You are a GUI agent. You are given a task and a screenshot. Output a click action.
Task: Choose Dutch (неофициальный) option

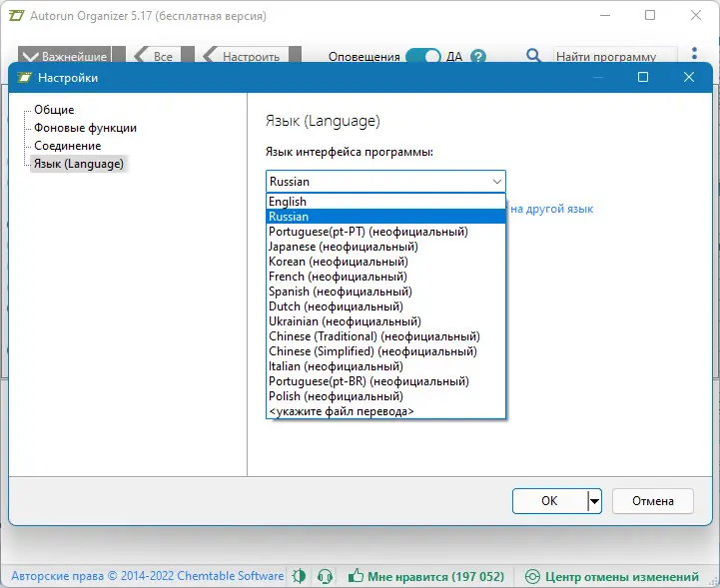(385, 306)
